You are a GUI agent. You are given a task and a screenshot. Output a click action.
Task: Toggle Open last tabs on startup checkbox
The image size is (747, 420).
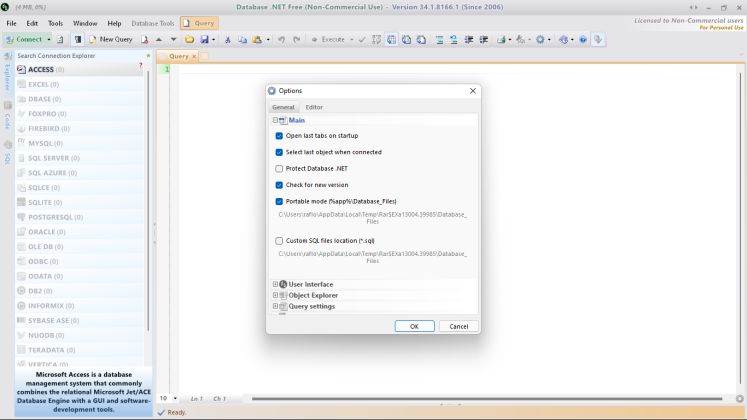coord(279,136)
